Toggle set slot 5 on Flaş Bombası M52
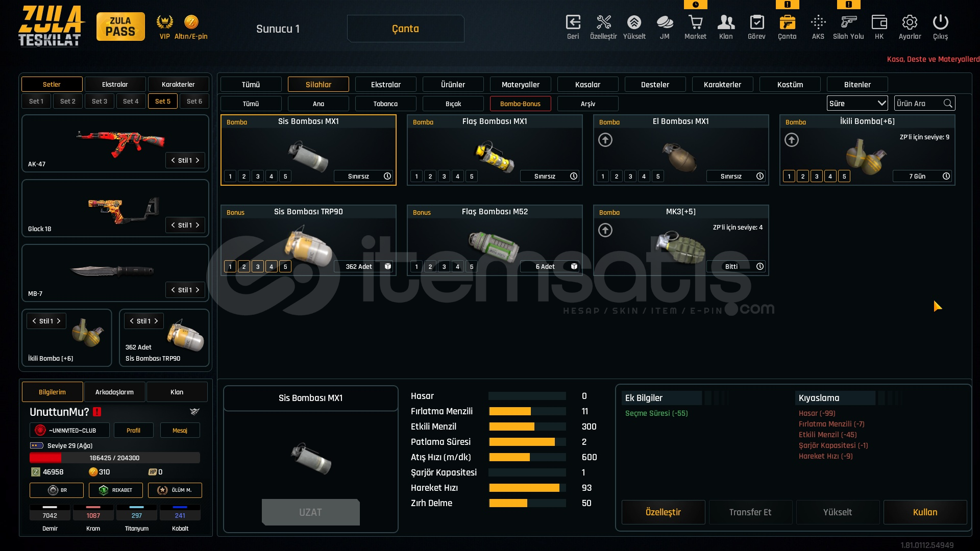This screenshot has width=980, height=551. click(x=472, y=267)
